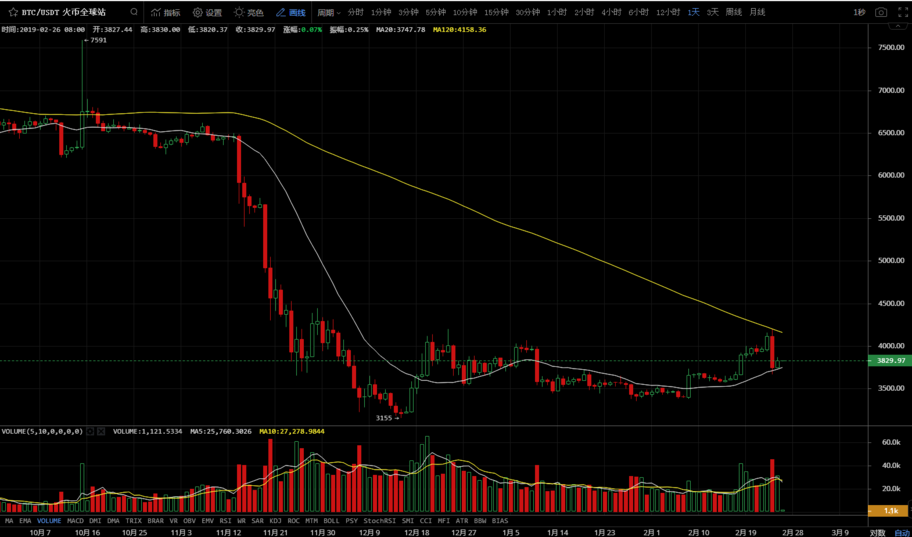
Task: Open VOLUME indicator settings gear icon
Action: tap(90, 431)
